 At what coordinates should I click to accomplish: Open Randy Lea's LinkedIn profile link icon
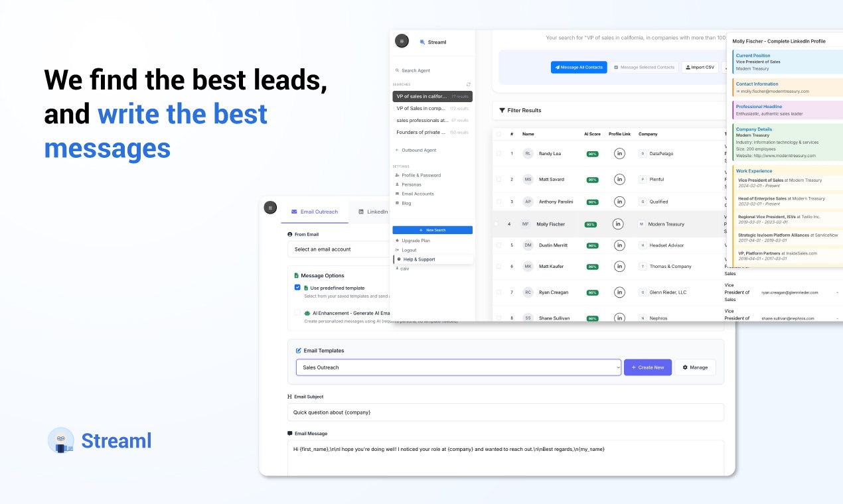pyautogui.click(x=619, y=153)
